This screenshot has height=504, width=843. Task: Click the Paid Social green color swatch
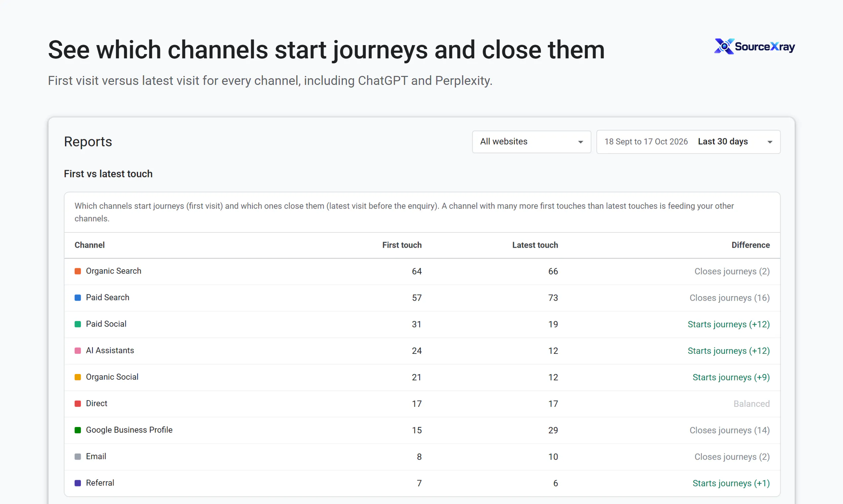(x=78, y=324)
